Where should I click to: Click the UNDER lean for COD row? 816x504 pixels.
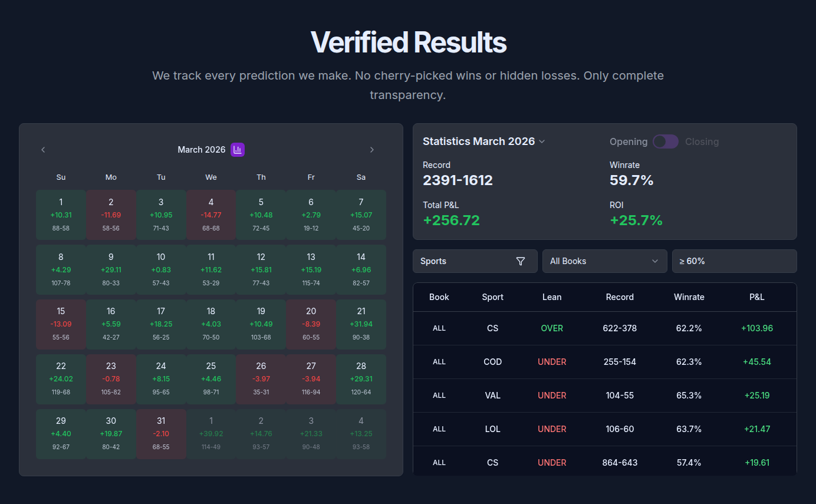pyautogui.click(x=552, y=361)
